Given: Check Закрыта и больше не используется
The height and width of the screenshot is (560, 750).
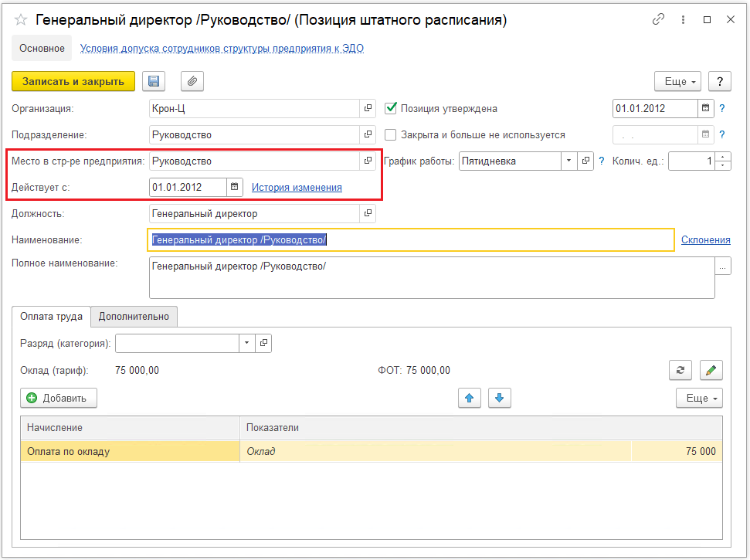Looking at the screenshot, I should [391, 135].
